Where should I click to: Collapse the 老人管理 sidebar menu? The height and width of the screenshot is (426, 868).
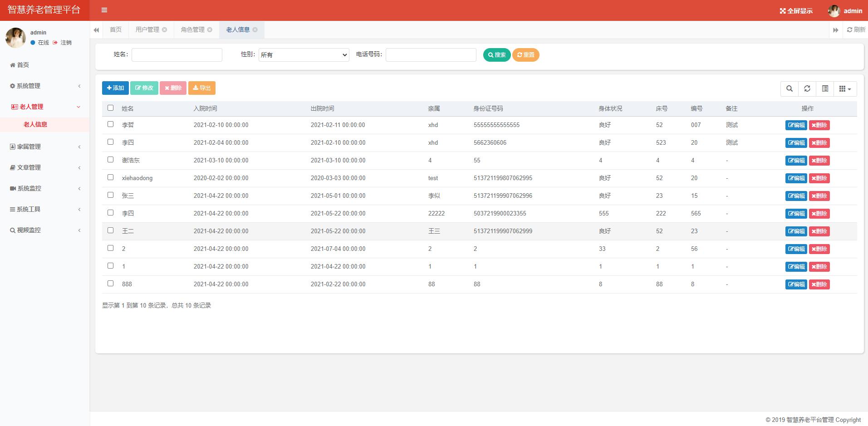44,107
